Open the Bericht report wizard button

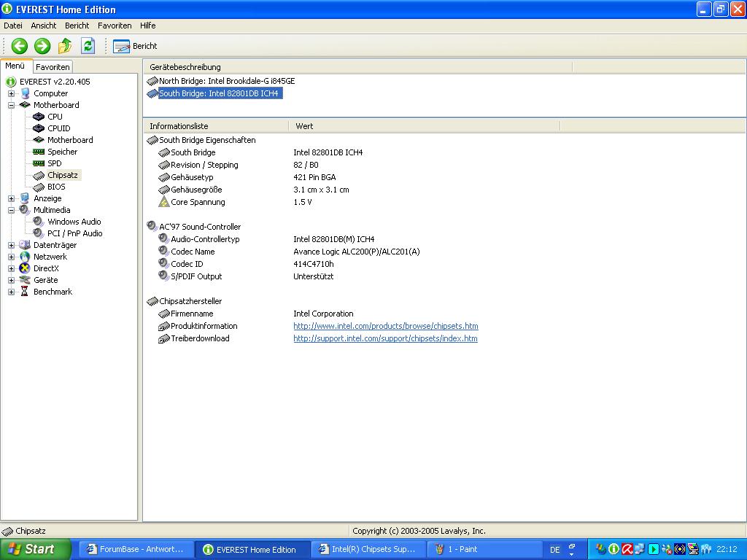135,46
